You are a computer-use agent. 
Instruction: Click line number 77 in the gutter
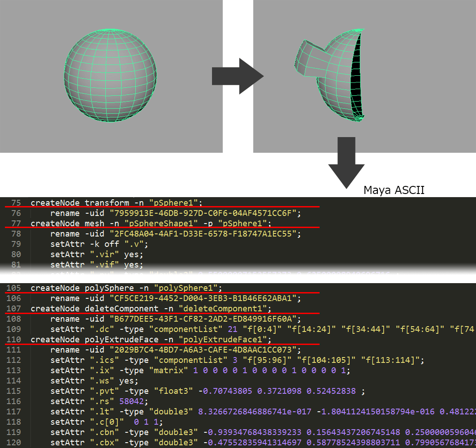(16, 224)
